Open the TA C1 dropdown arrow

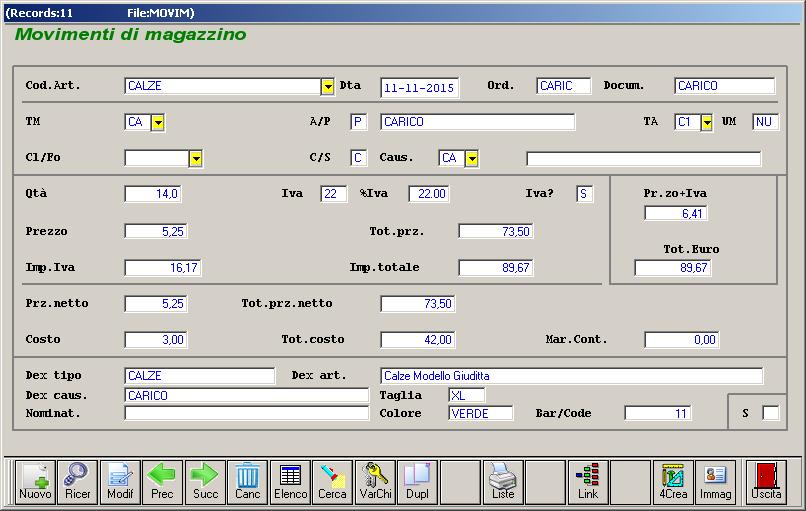coord(707,122)
